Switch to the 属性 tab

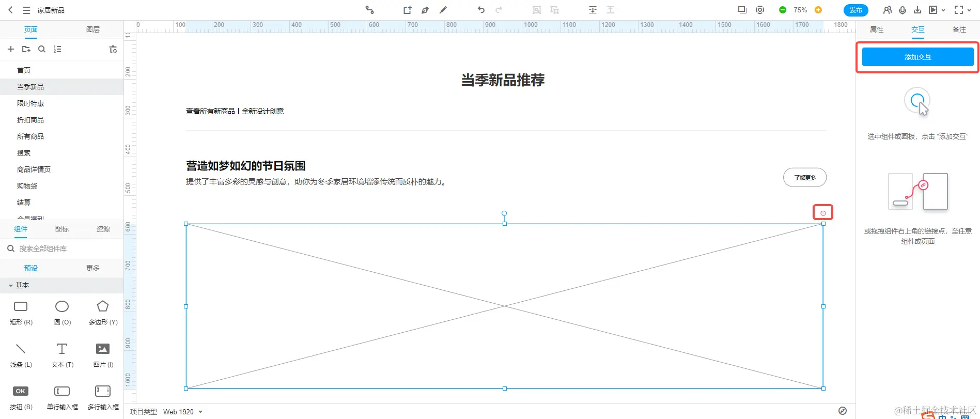(x=877, y=29)
